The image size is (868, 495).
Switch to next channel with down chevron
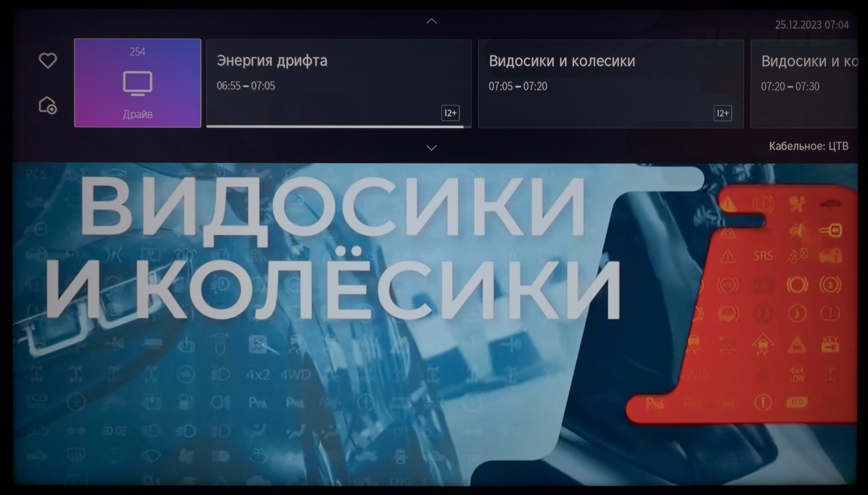[x=431, y=148]
